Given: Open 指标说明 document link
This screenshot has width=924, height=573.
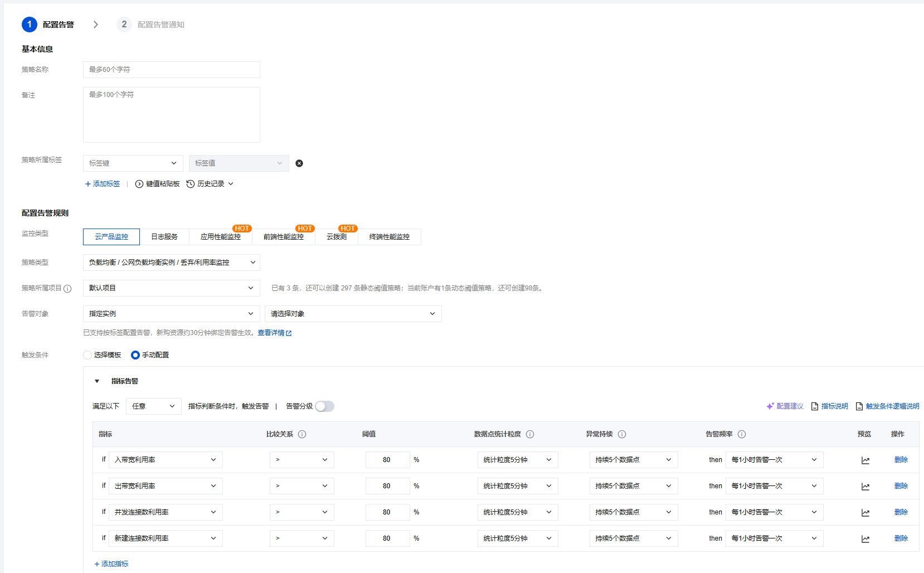Looking at the screenshot, I should point(830,406).
